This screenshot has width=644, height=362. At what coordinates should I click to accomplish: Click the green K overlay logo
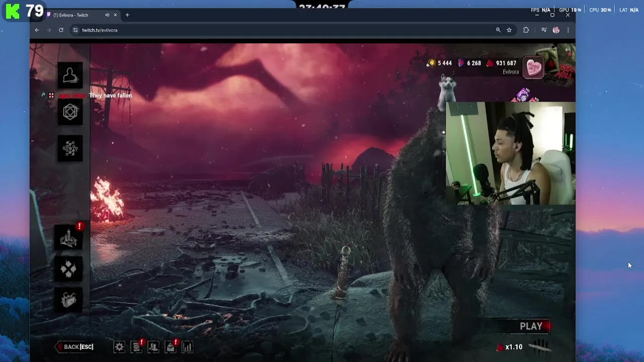[13, 11]
